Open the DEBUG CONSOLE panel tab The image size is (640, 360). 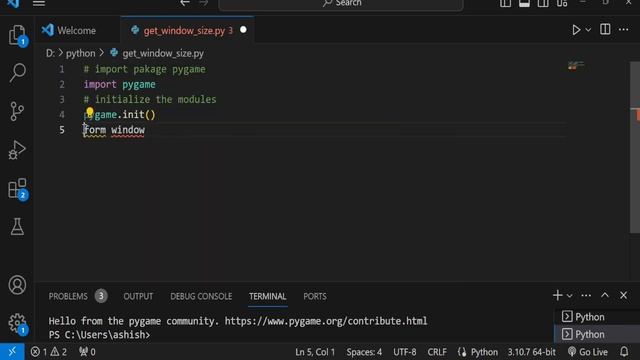[x=201, y=296]
